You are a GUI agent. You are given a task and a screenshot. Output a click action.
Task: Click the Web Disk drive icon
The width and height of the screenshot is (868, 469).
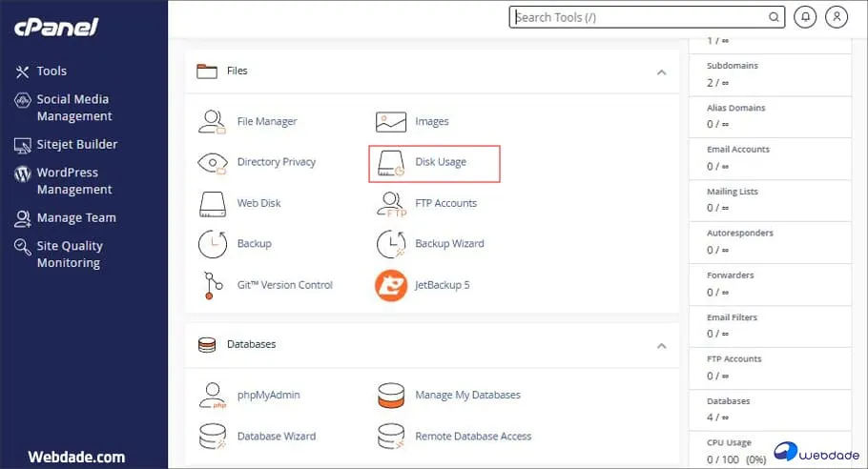213,204
